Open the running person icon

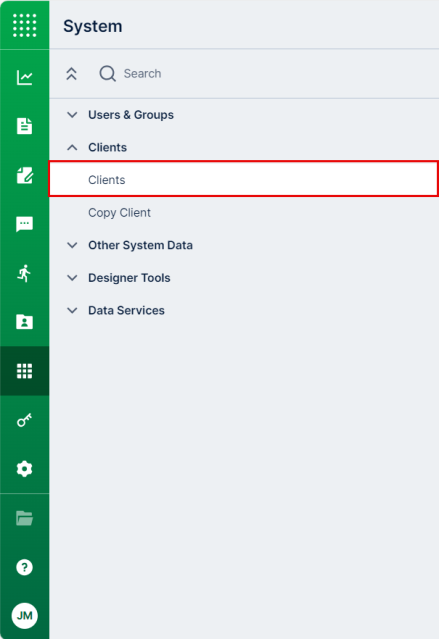click(x=24, y=273)
